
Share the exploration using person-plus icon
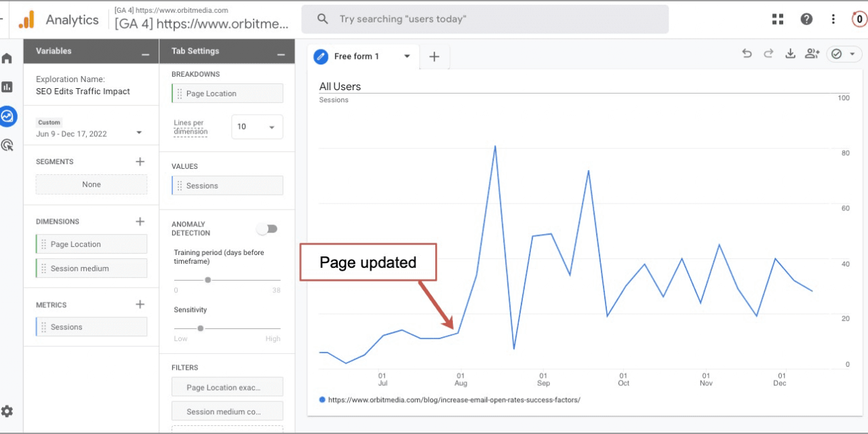(x=812, y=53)
